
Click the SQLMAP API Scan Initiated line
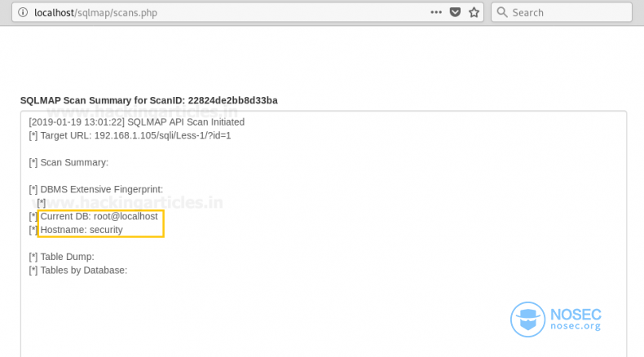coord(136,122)
